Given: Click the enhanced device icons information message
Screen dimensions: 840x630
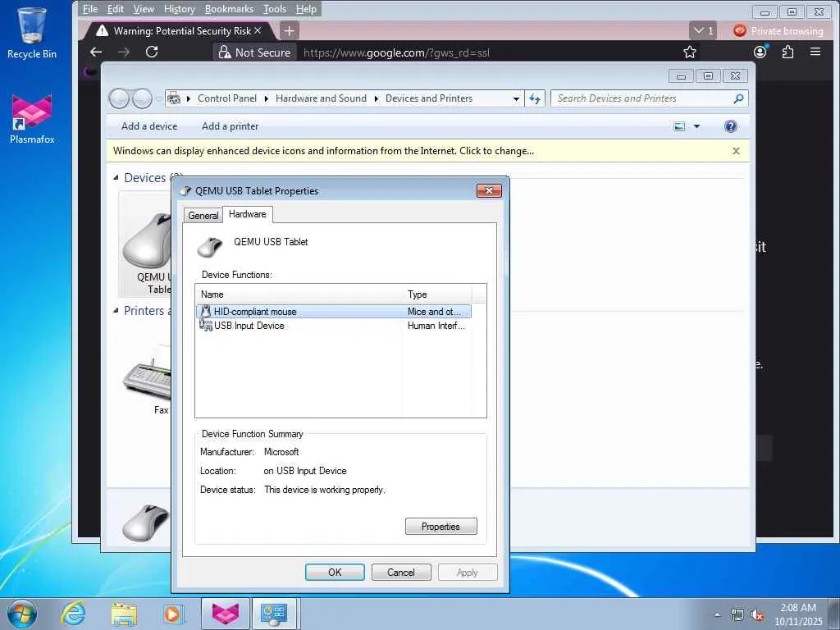Looking at the screenshot, I should click(323, 151).
